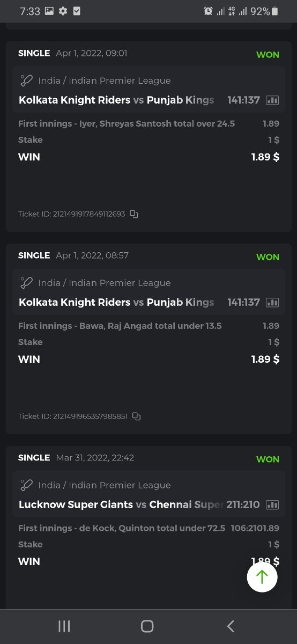Open stats icon for Iyer bet match
The image size is (297, 644).
click(x=272, y=100)
